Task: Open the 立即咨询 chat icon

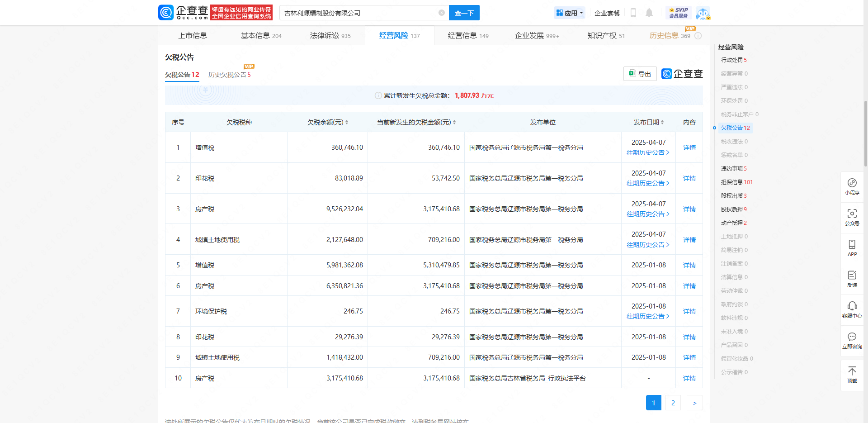Action: coord(852,340)
